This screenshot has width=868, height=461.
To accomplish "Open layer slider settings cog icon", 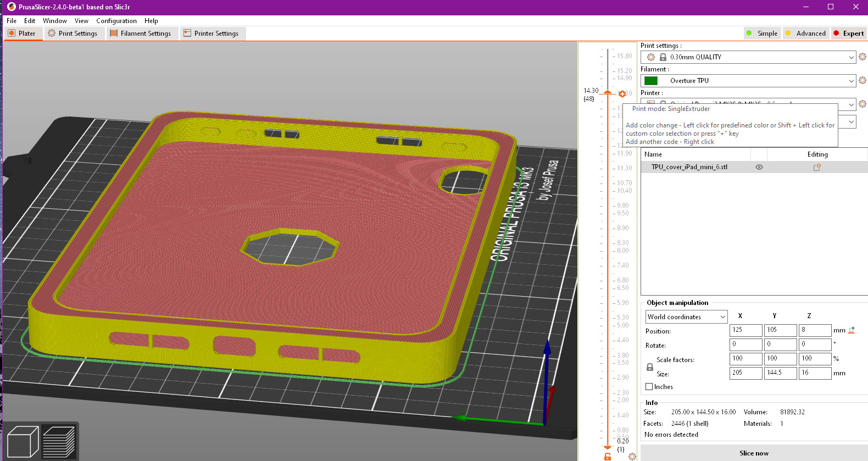I will (x=632, y=456).
